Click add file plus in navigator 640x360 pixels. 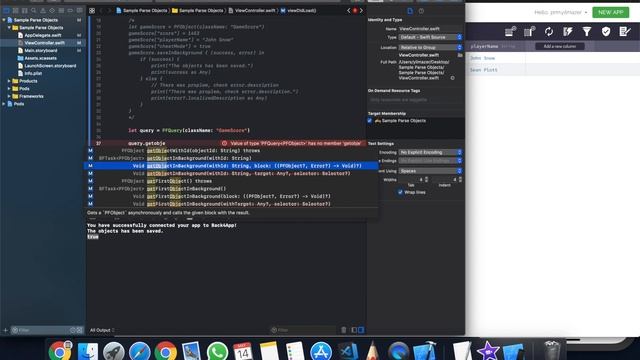(5, 330)
